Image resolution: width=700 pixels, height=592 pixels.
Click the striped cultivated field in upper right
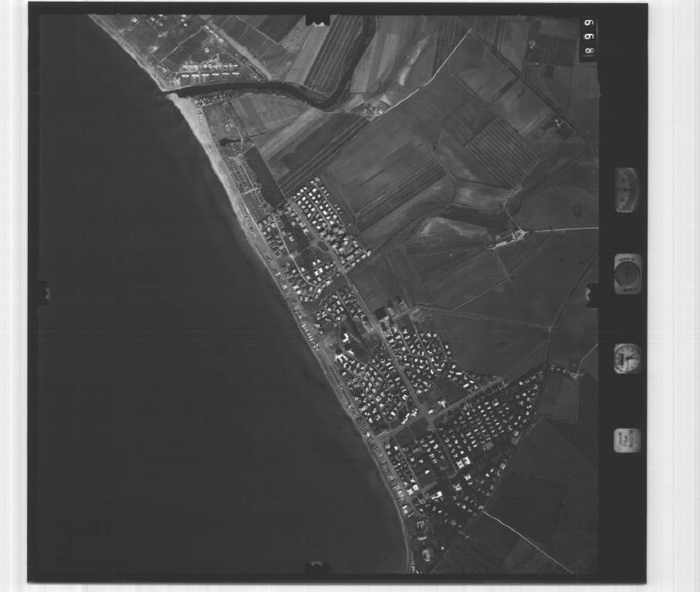pos(502,151)
